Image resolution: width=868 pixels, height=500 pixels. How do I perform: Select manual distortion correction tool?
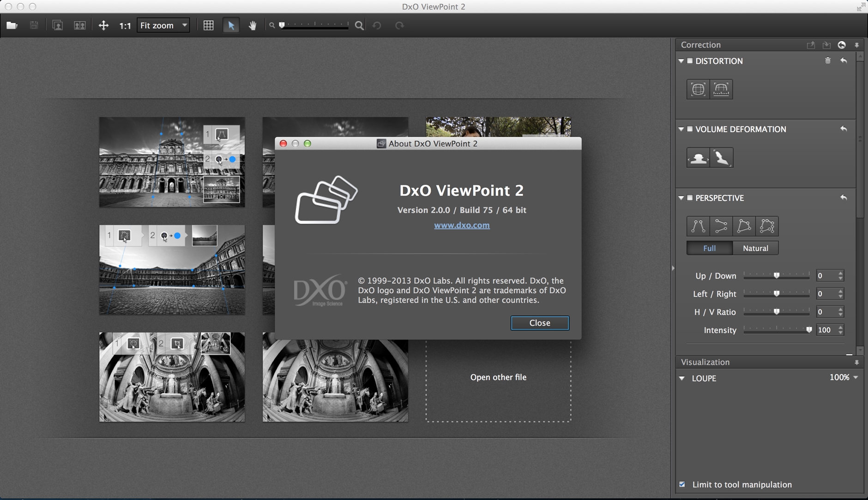click(x=721, y=89)
